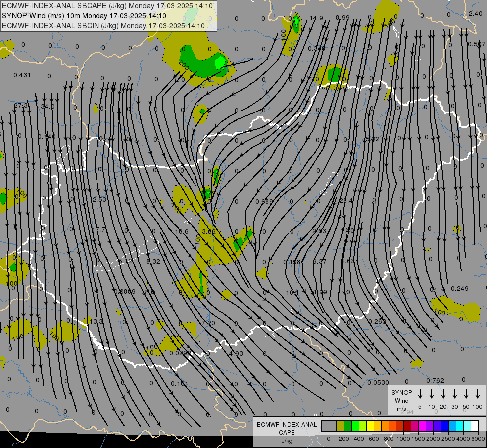
Task: Click the 0.140 value on the map
Action: click(47, 137)
